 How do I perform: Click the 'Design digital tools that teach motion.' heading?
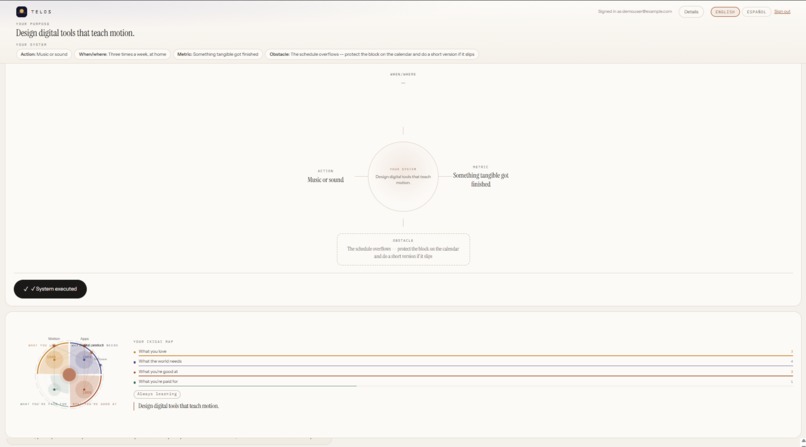pyautogui.click(x=75, y=33)
